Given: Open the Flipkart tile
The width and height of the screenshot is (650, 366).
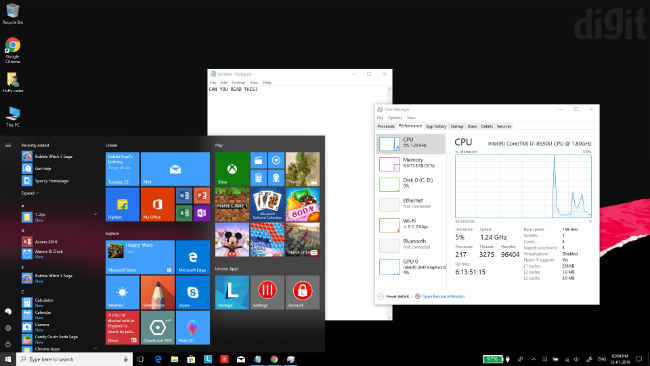Looking at the screenshot, I should tap(122, 204).
